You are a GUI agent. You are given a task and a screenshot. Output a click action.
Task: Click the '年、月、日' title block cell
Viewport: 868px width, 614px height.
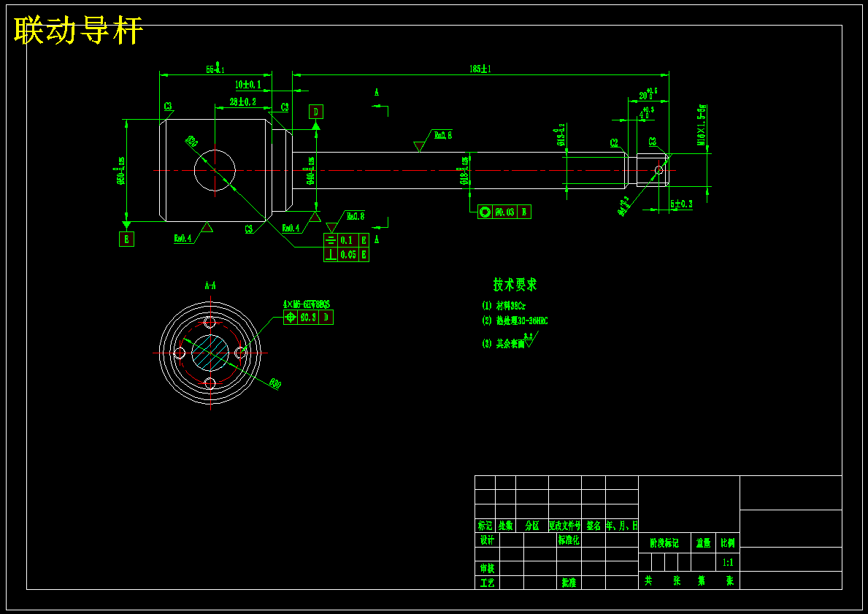click(x=622, y=526)
